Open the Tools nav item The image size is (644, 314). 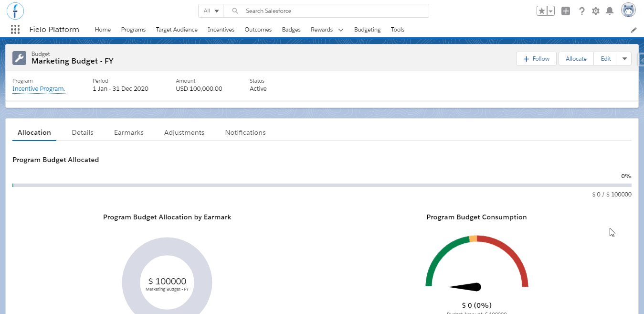pyautogui.click(x=397, y=30)
